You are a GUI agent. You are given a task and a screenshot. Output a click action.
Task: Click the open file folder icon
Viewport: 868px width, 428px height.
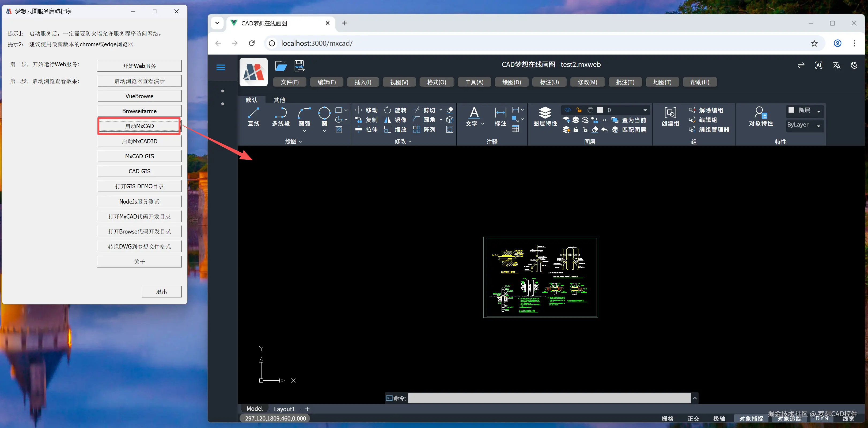(281, 66)
